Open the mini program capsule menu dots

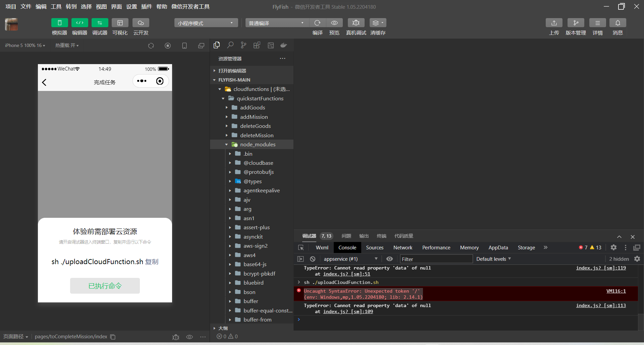142,81
